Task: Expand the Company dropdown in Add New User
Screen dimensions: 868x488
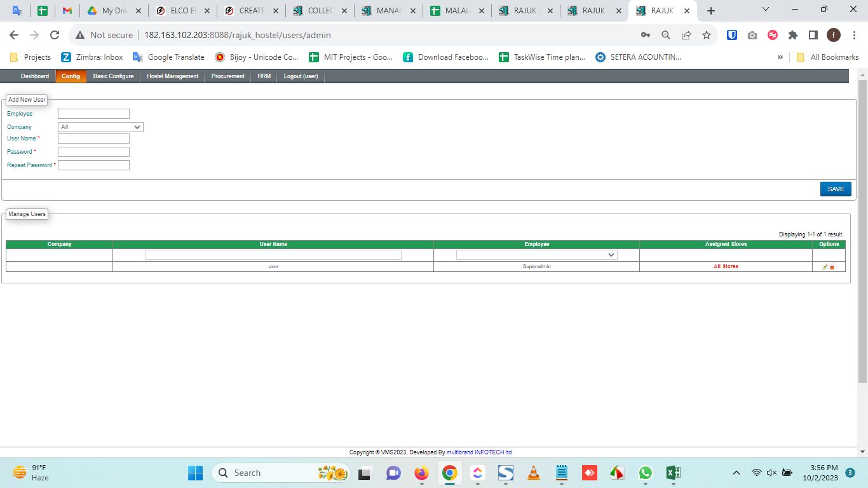Action: point(100,127)
